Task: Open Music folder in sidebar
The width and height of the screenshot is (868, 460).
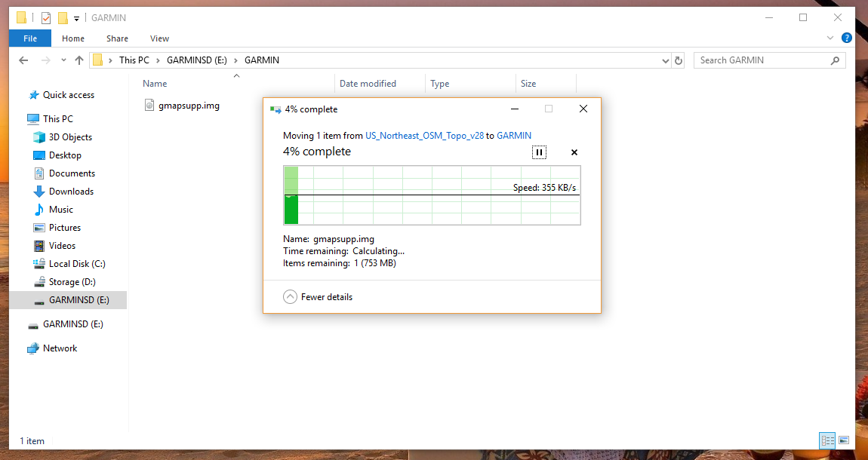Action: point(61,210)
